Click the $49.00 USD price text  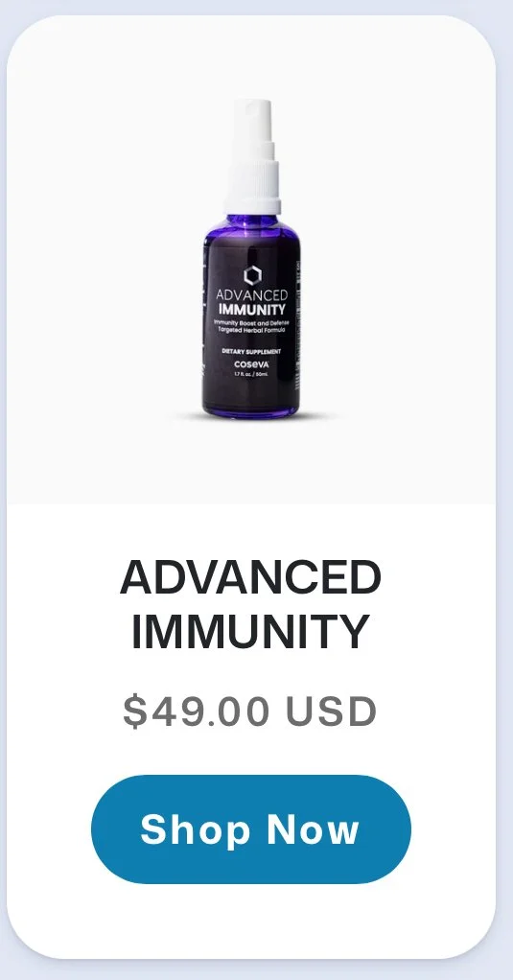pos(250,712)
